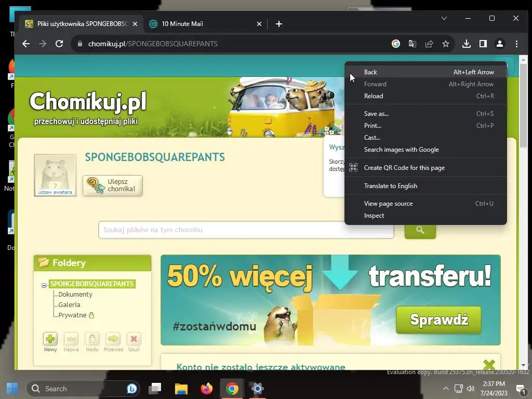Click the site padlock icon in address bar
This screenshot has width=532, height=399.
[x=80, y=44]
